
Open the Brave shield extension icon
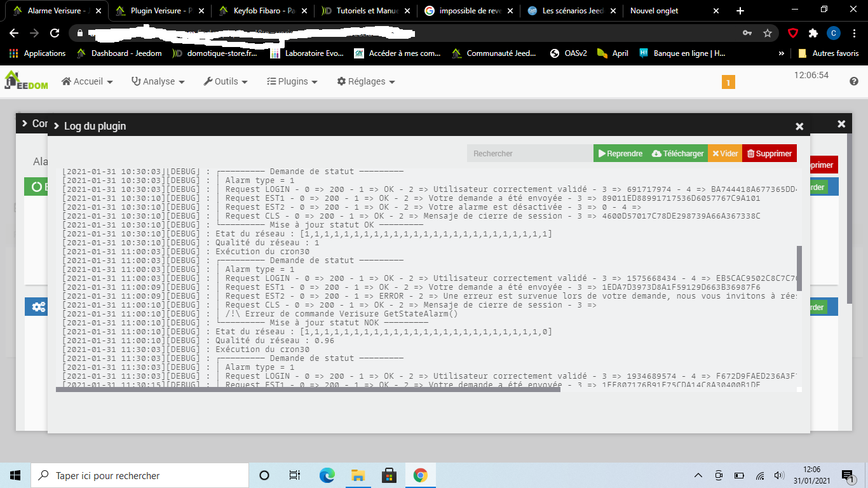tap(793, 33)
